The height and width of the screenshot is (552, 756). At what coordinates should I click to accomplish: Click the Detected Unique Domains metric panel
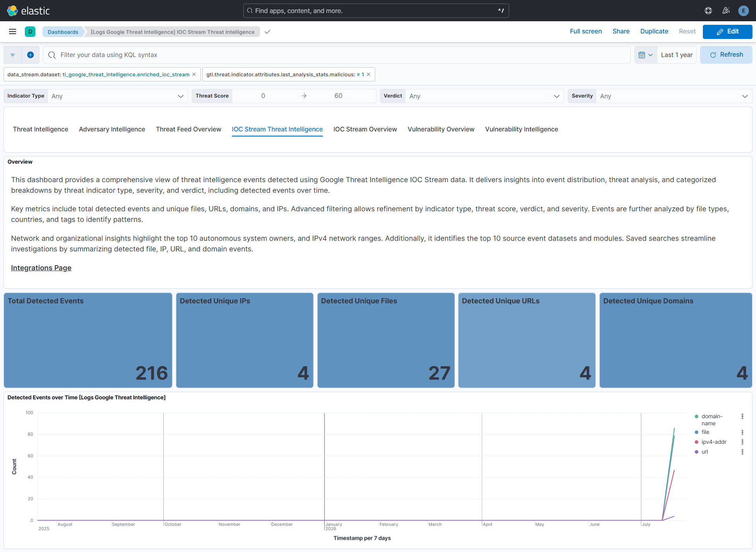coord(676,340)
